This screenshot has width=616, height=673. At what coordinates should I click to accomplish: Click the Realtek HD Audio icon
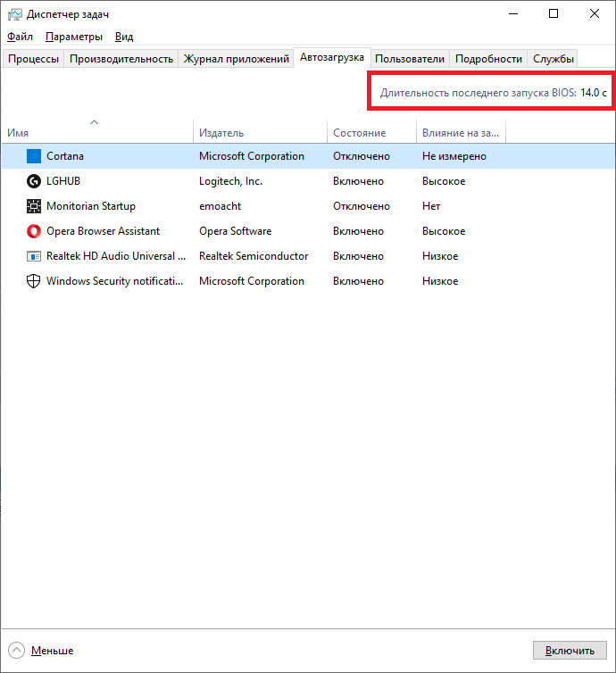point(34,256)
